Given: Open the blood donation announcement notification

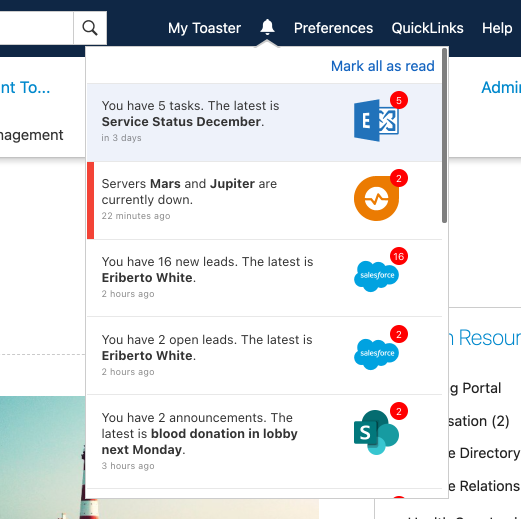Looking at the screenshot, I should click(x=264, y=442).
